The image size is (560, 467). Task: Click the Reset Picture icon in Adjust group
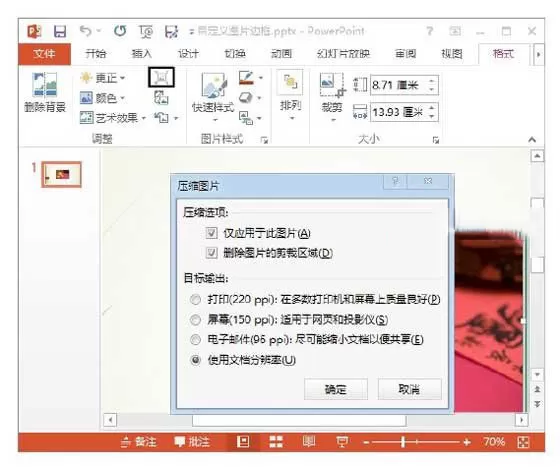[161, 117]
